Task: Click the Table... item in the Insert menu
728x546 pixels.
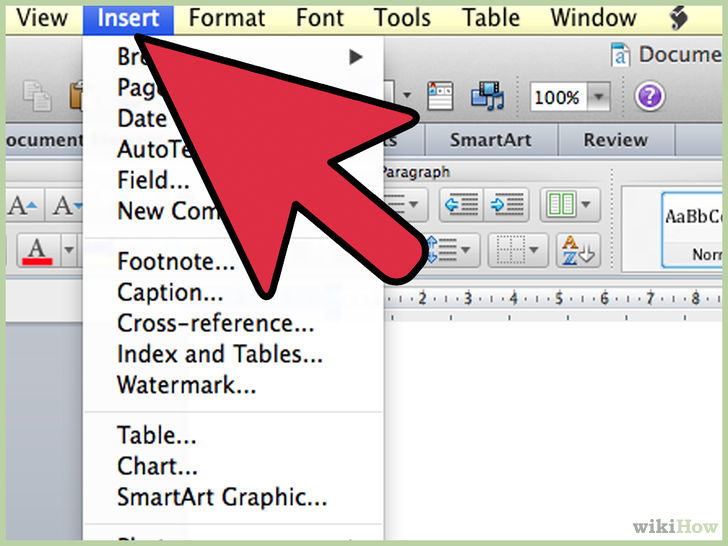Action: [156, 435]
